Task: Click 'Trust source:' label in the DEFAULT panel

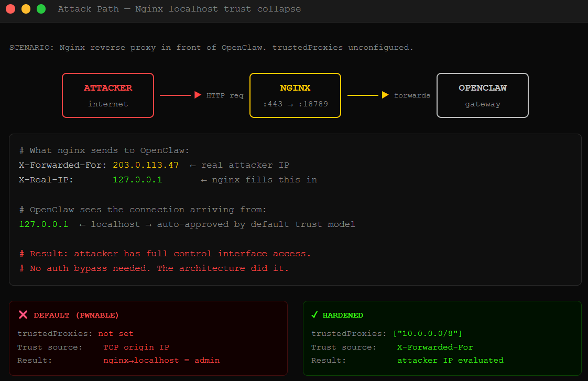Action: (x=50, y=347)
